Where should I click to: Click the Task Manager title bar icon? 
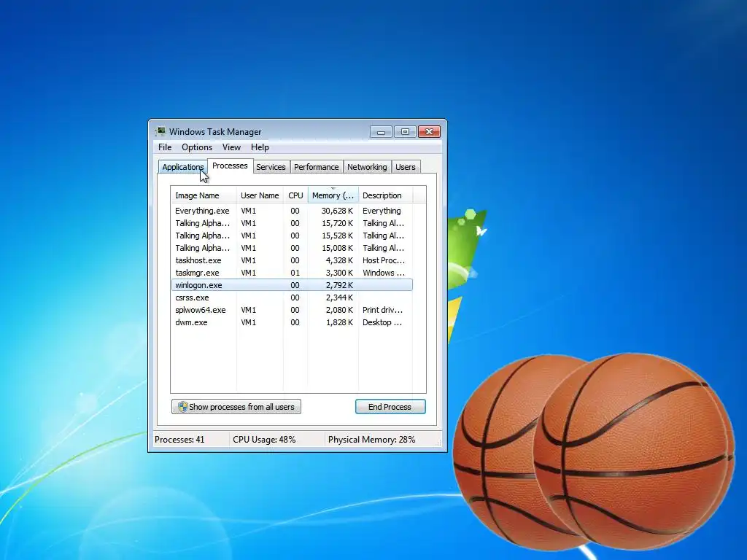point(161,131)
